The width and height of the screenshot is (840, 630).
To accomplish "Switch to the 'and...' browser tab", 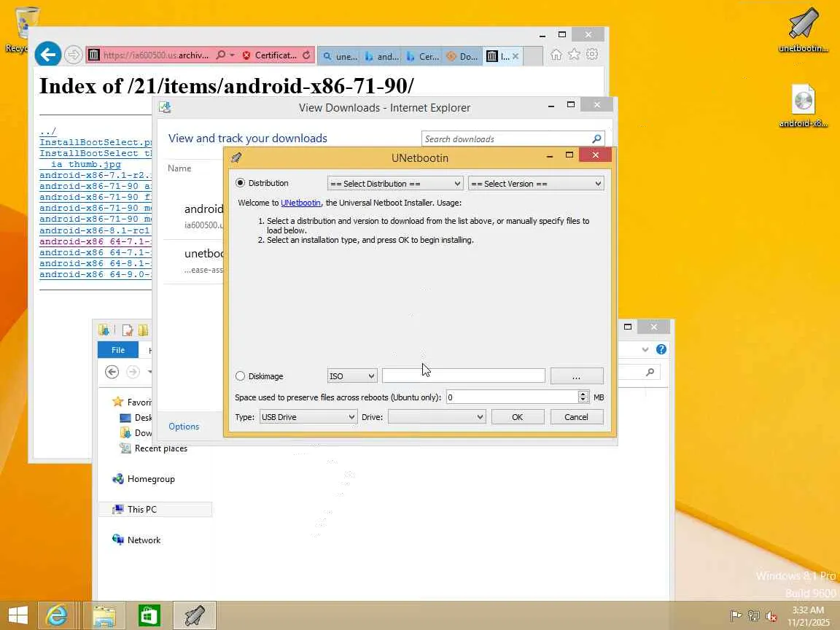I will (x=381, y=56).
